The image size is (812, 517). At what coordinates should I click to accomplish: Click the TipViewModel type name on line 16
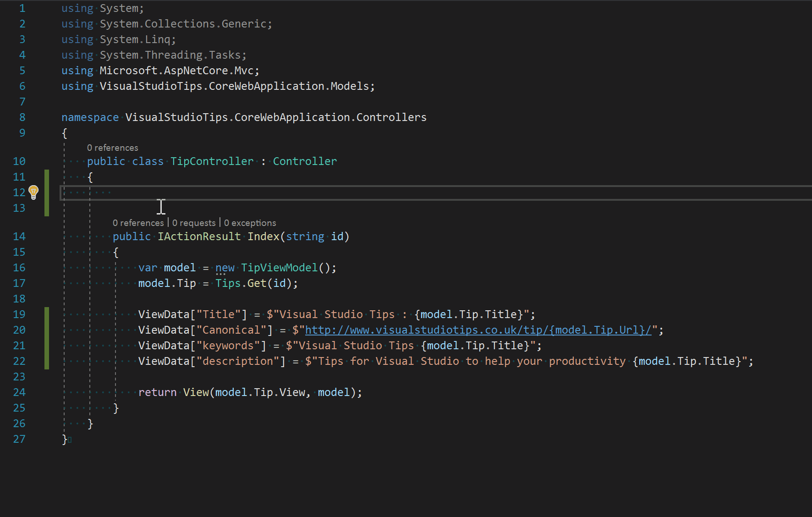280,267
